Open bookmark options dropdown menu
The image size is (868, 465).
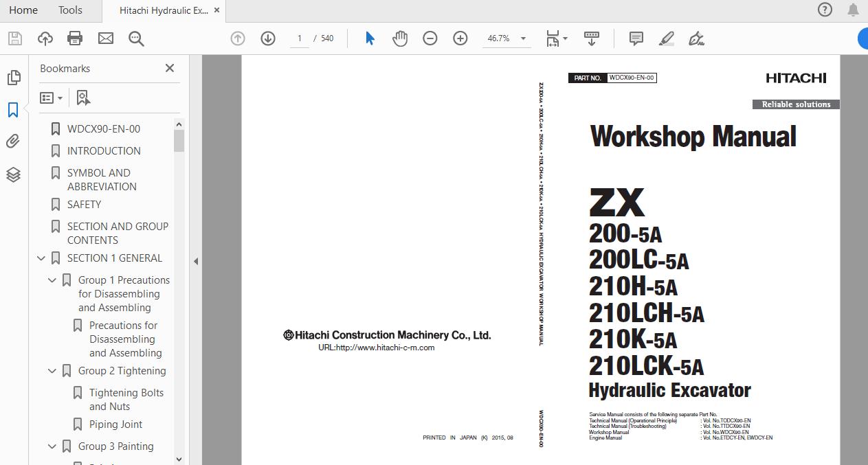click(x=52, y=98)
